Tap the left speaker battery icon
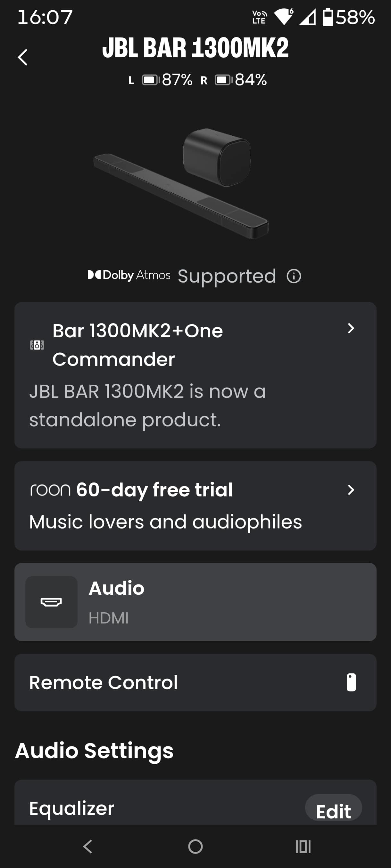This screenshot has height=868, width=391. pos(150,80)
